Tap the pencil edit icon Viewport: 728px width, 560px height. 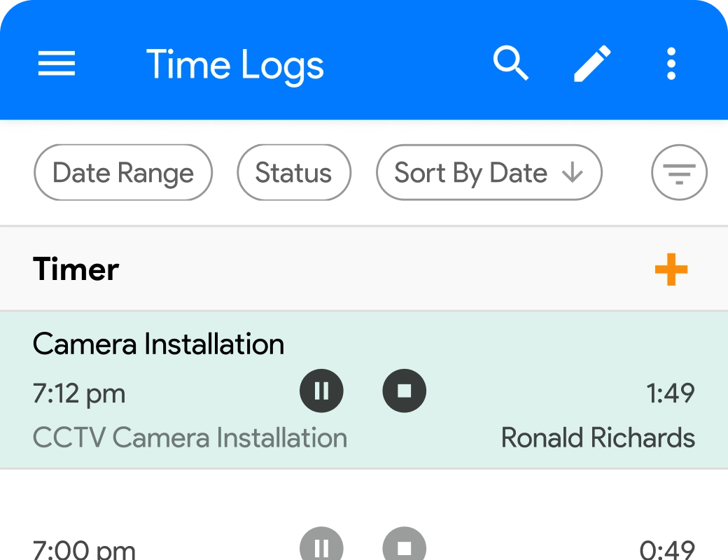tap(592, 64)
